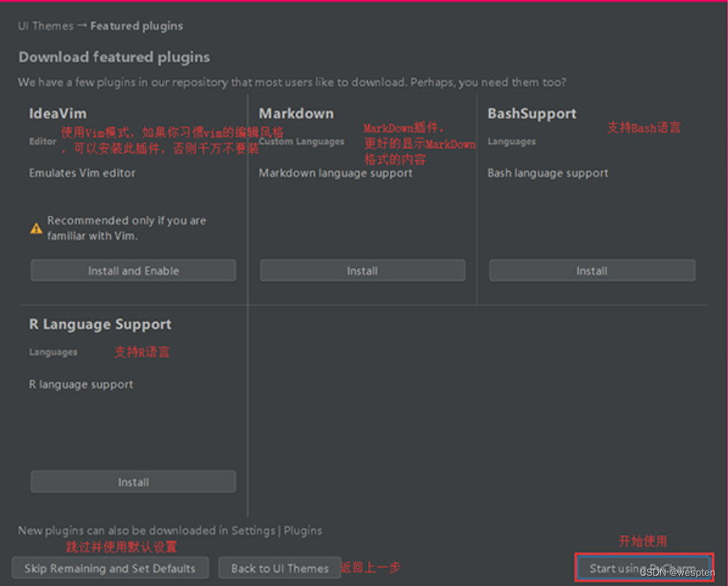Screen dimensions: 728x586
Task: Click 'Markdown language support' description
Action: (x=336, y=174)
